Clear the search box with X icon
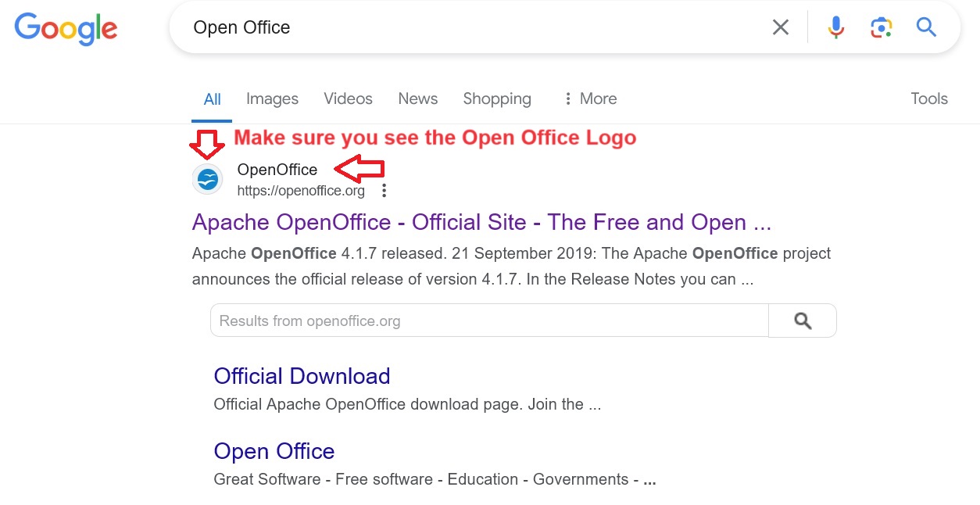This screenshot has height=505, width=980. (780, 27)
